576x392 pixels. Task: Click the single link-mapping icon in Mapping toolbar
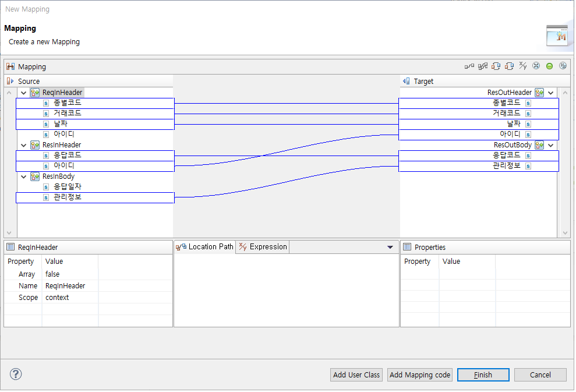pyautogui.click(x=469, y=66)
